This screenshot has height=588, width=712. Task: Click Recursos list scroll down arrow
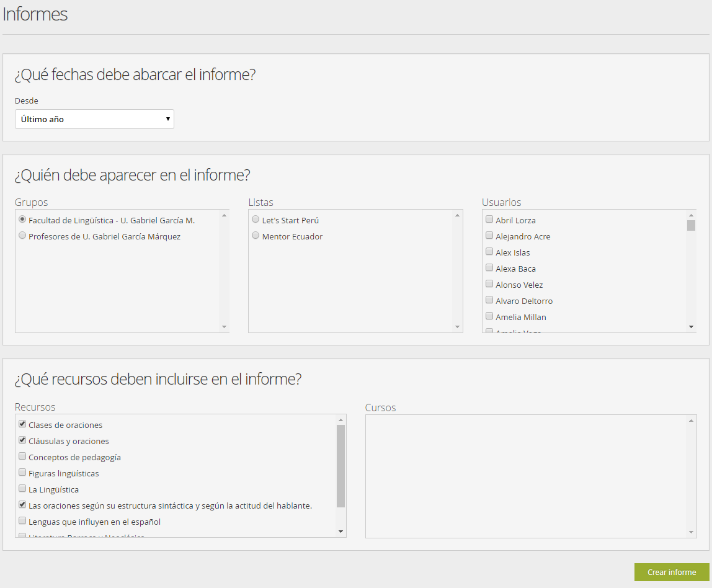[340, 532]
